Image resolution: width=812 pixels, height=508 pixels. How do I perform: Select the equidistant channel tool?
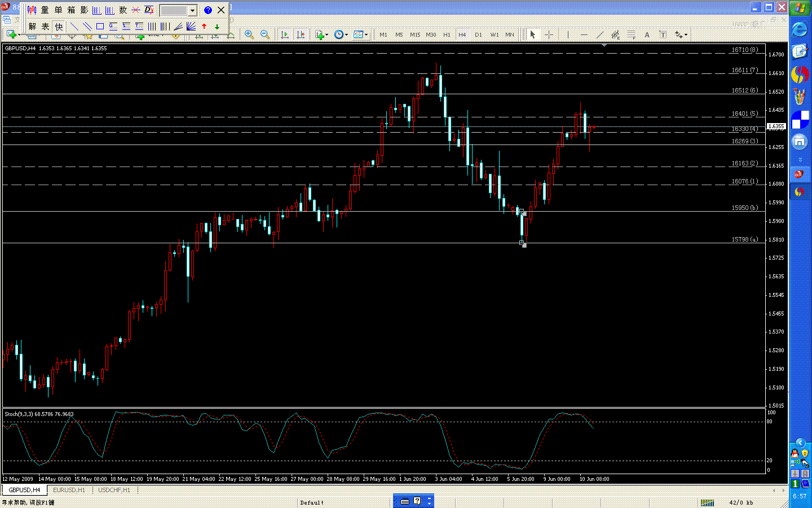615,34
